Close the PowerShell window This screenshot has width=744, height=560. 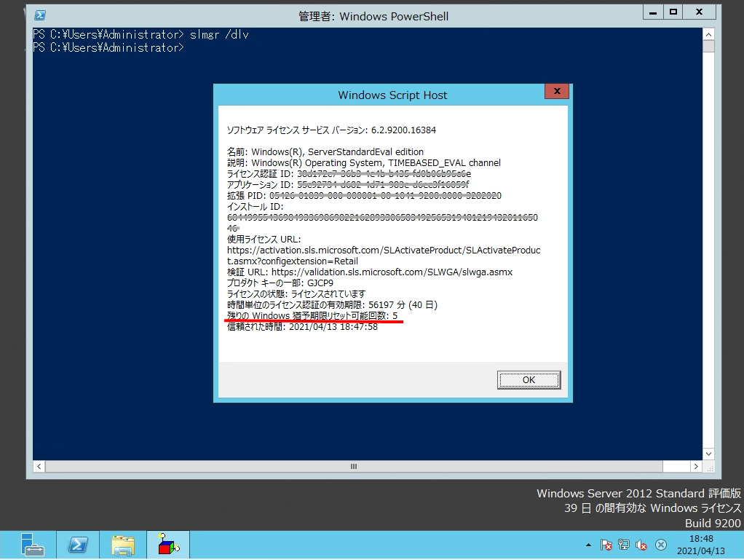700,12
